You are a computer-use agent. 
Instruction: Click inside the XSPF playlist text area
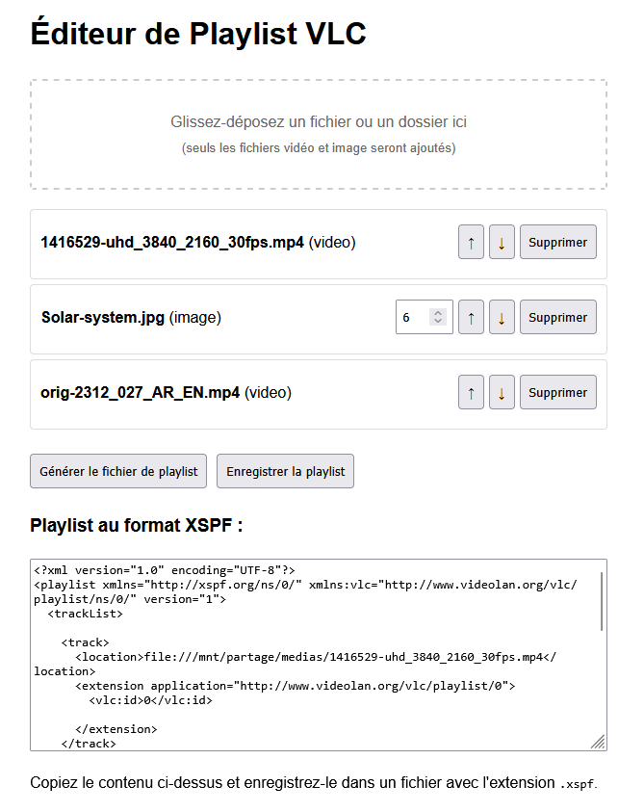point(308,674)
